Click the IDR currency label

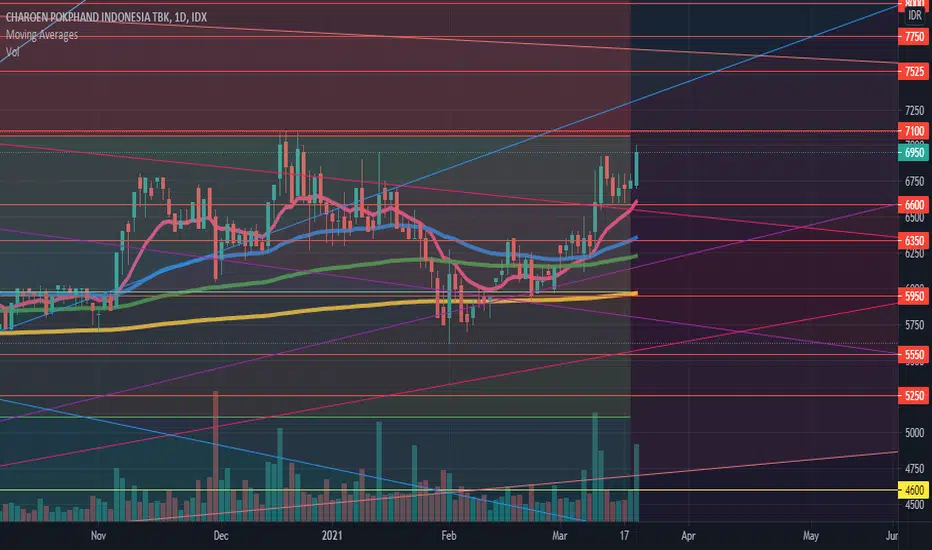click(x=914, y=15)
